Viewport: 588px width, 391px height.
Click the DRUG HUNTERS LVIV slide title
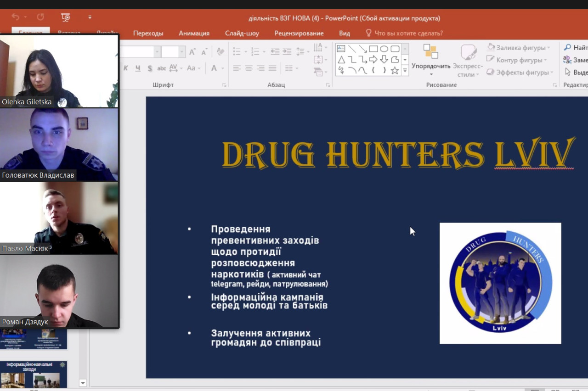[x=398, y=155]
